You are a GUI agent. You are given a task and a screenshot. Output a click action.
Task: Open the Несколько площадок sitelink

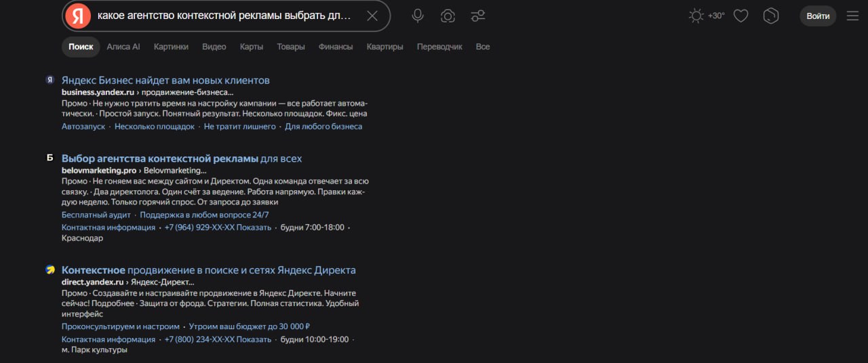[155, 127]
